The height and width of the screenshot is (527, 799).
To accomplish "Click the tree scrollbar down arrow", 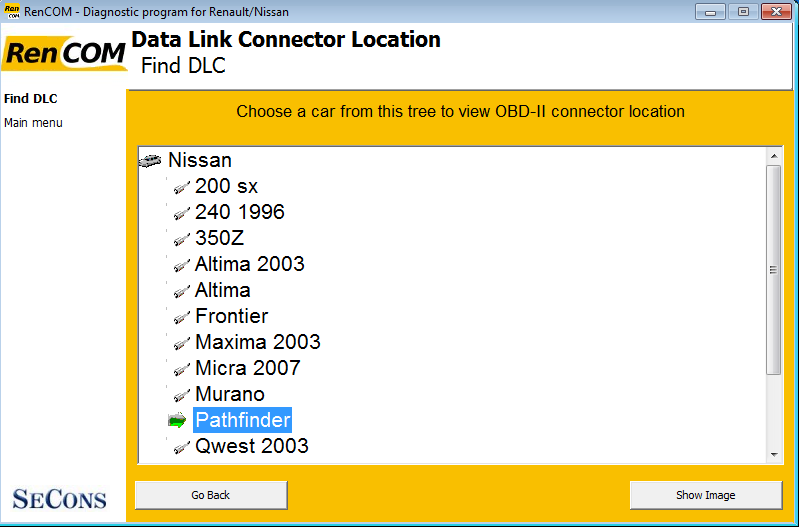I will coord(774,454).
